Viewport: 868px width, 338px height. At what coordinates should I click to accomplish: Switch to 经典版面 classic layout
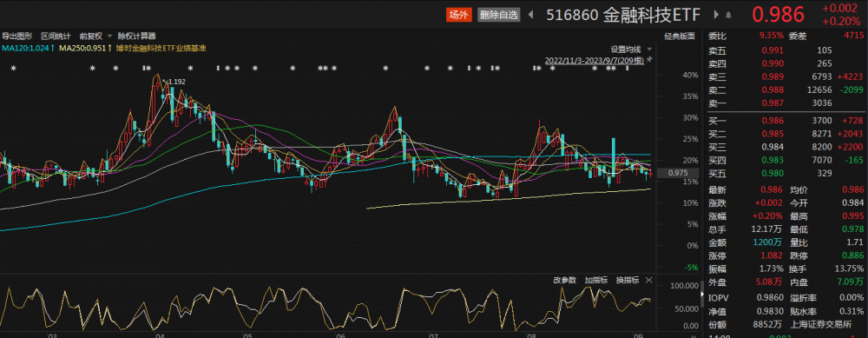[x=680, y=36]
